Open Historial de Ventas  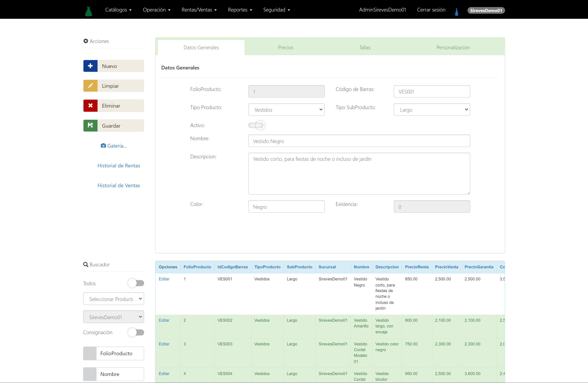[x=119, y=185]
